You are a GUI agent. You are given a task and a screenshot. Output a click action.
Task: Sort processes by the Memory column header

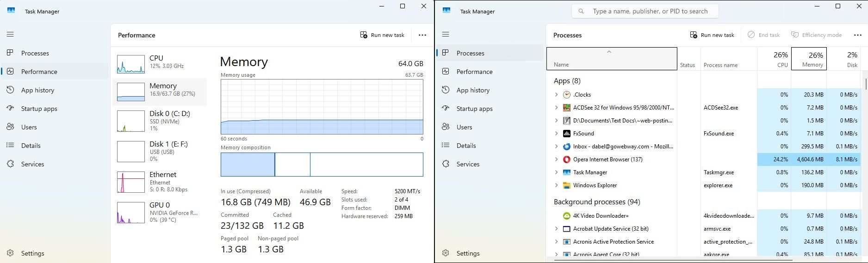tap(808, 59)
